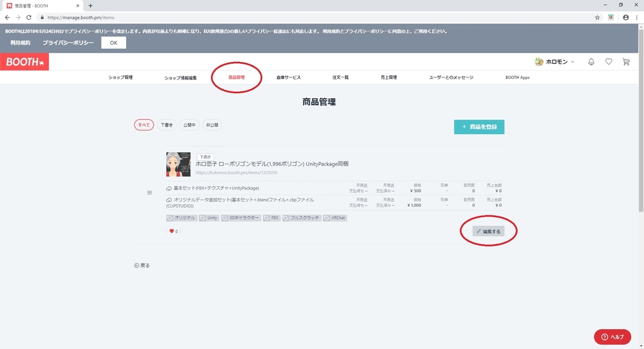Screen dimensions: 644x349
Task: Open the notifications bell
Action: coord(591,62)
